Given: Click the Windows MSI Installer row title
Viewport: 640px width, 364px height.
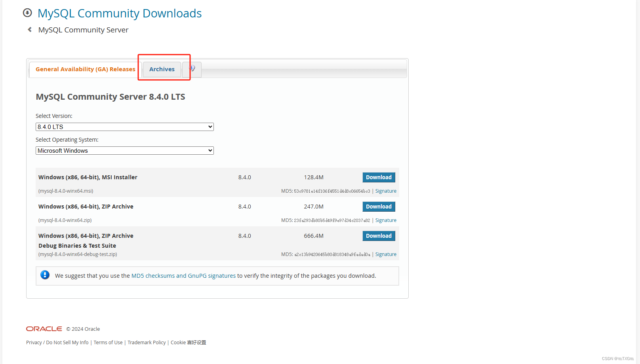Looking at the screenshot, I should pyautogui.click(x=88, y=177).
